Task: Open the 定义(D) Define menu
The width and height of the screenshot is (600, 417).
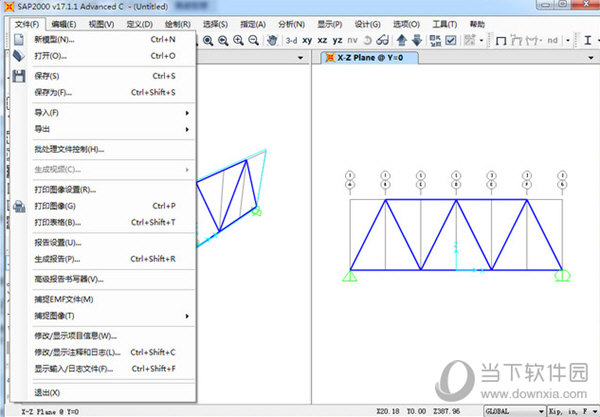Action: point(139,24)
